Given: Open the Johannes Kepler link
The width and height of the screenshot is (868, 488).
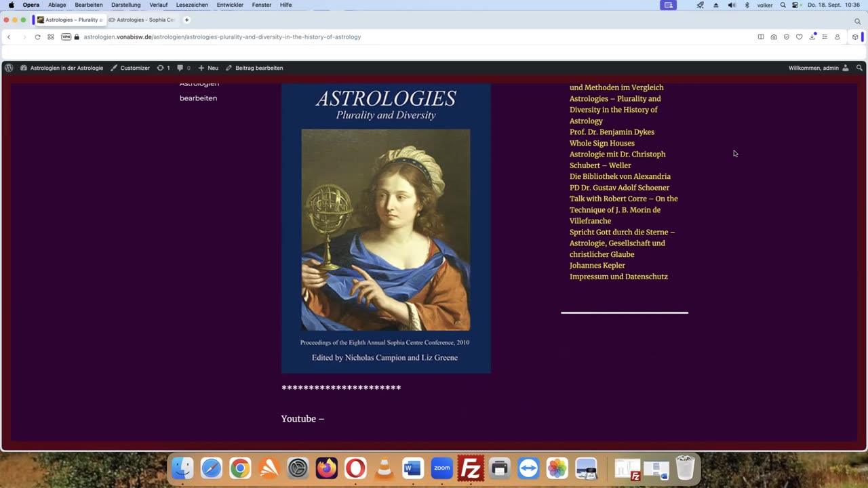Looking at the screenshot, I should tap(597, 266).
